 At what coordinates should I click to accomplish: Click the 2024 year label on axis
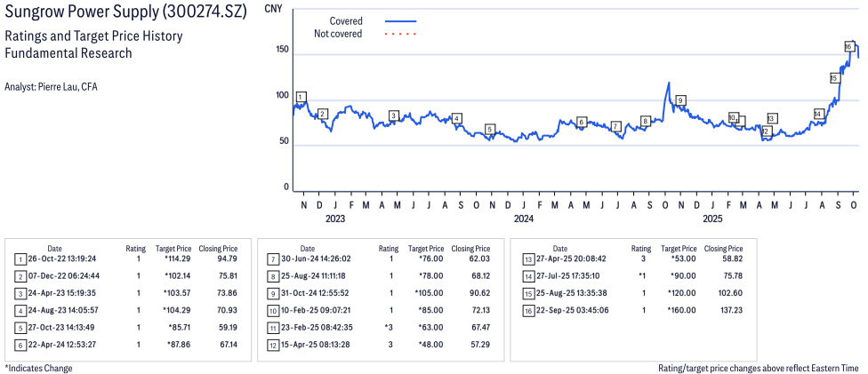click(x=523, y=218)
